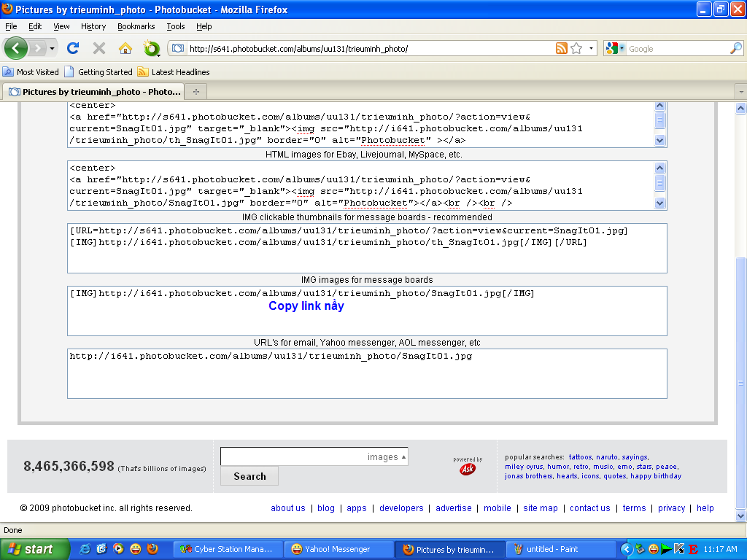Open the History menu

pyautogui.click(x=93, y=26)
